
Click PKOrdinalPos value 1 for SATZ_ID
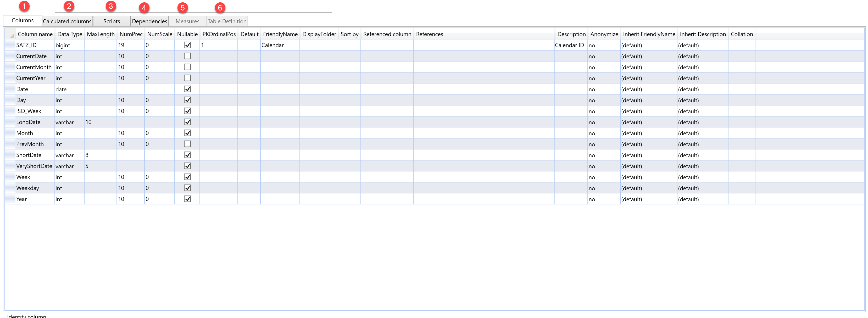(x=219, y=45)
